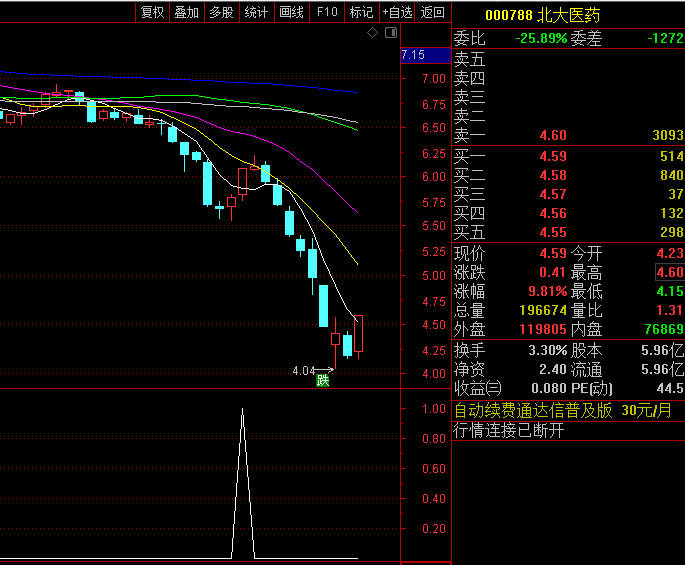Click the green 跌 marker icon
Image resolution: width=685 pixels, height=565 pixels.
(322, 380)
